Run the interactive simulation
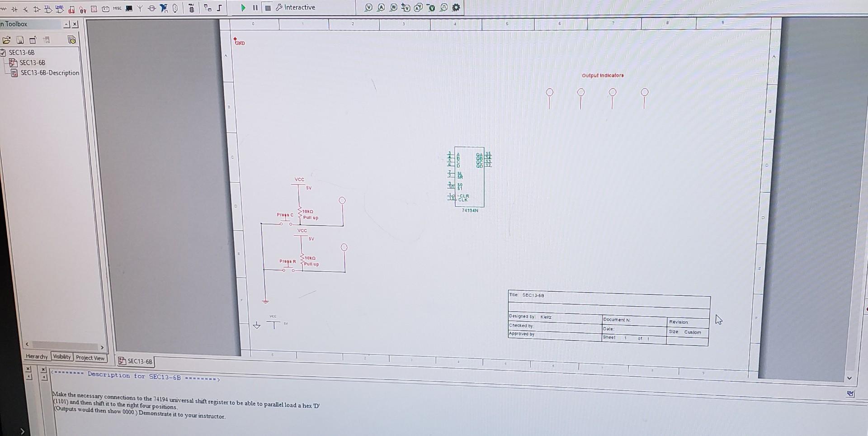This screenshot has height=436, width=868. tap(243, 7)
